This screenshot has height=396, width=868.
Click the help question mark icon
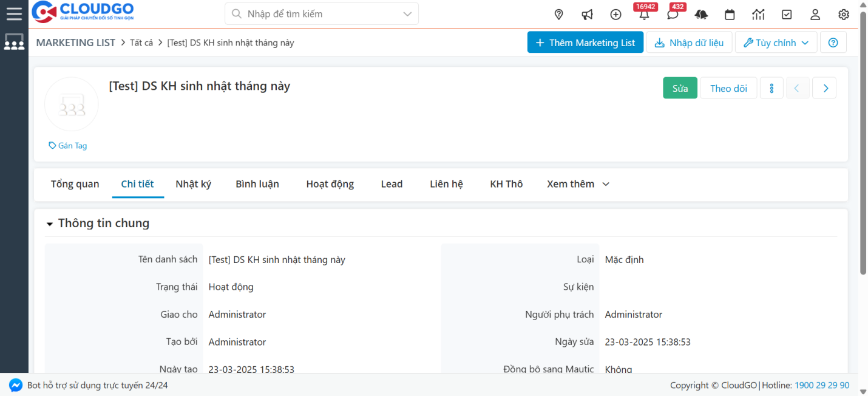coord(833,43)
